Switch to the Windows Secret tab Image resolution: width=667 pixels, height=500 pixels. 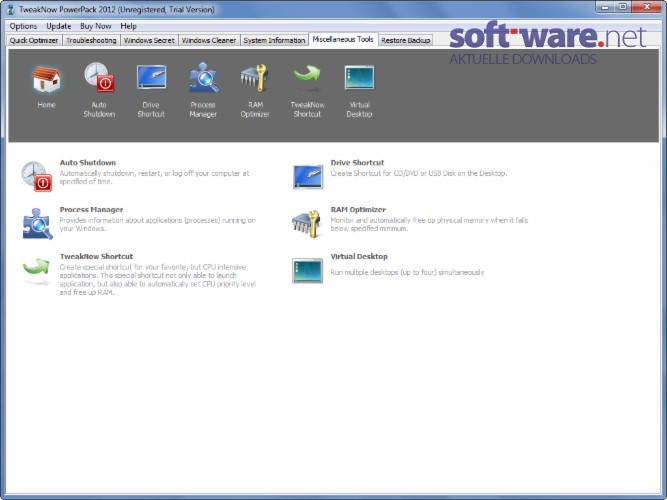pos(149,40)
